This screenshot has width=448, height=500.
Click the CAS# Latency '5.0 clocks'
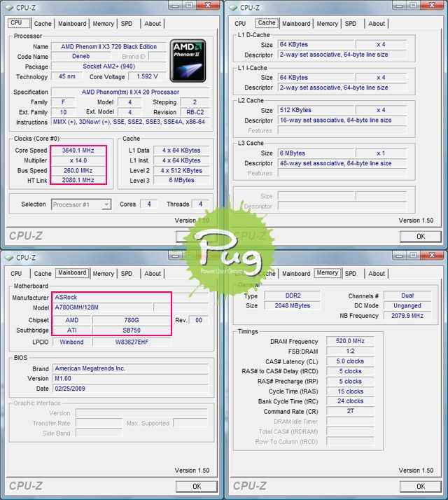coord(350,361)
